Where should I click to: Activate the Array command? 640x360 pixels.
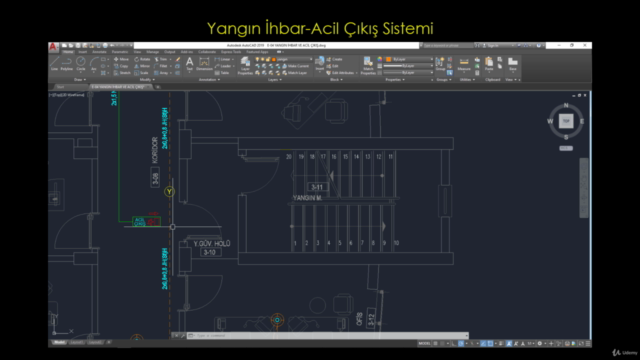point(162,73)
